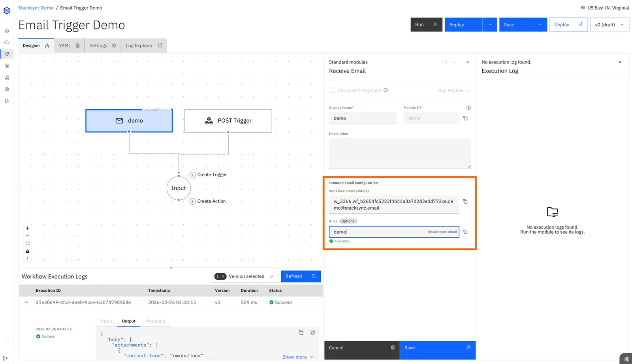The image size is (632, 364).
Task: Switch to the Input log tab
Action: 106,321
